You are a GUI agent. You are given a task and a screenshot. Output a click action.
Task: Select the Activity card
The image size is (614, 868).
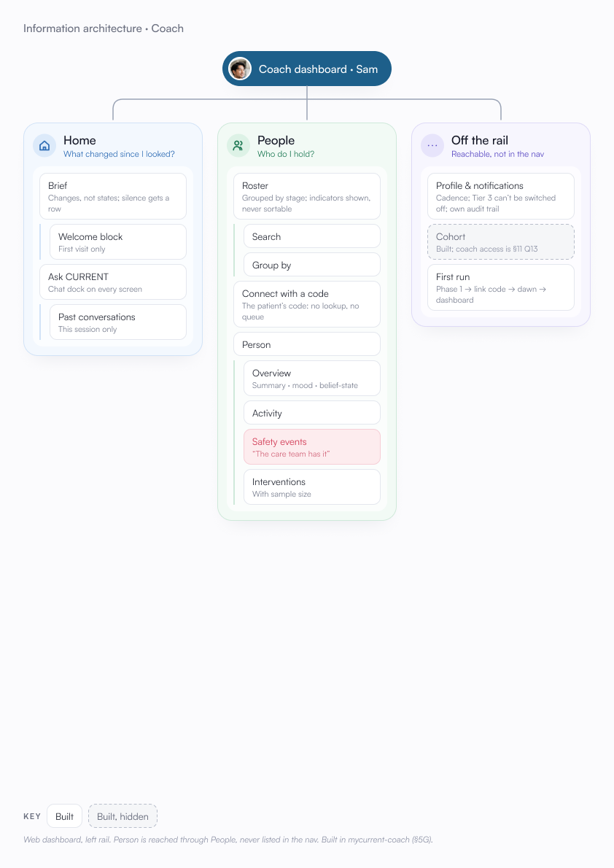[x=311, y=413]
